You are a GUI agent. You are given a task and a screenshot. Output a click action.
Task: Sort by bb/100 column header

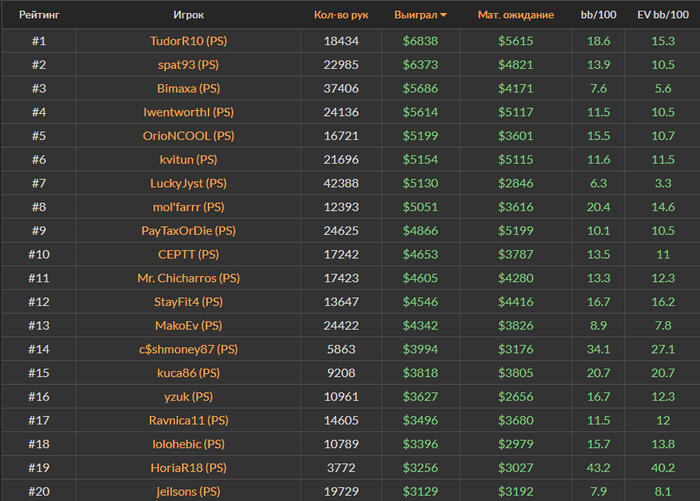[598, 15]
